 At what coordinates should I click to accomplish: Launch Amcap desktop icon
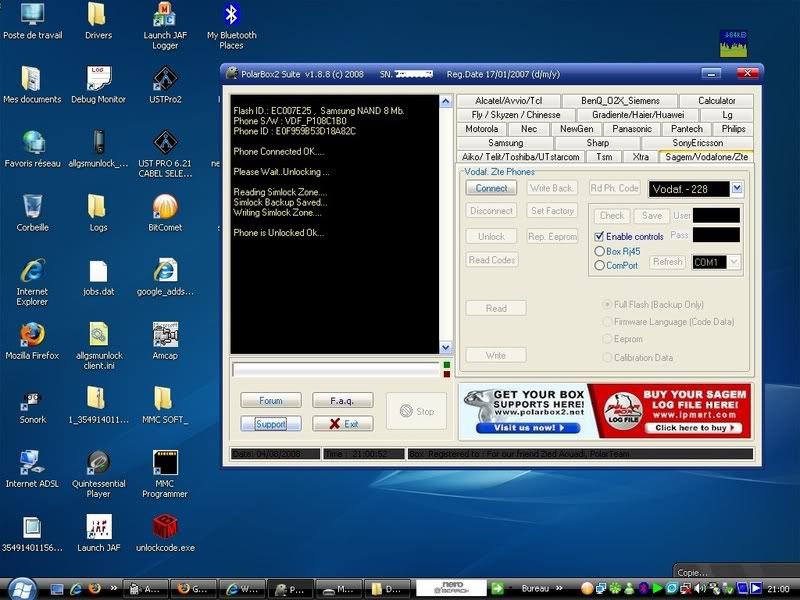pos(165,341)
